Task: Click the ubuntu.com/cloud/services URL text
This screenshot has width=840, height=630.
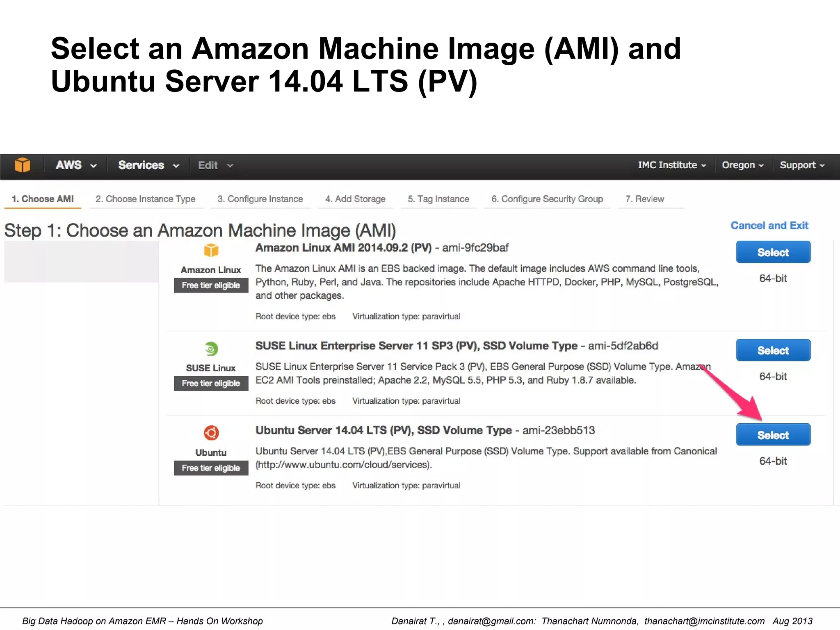Action: click(x=344, y=465)
